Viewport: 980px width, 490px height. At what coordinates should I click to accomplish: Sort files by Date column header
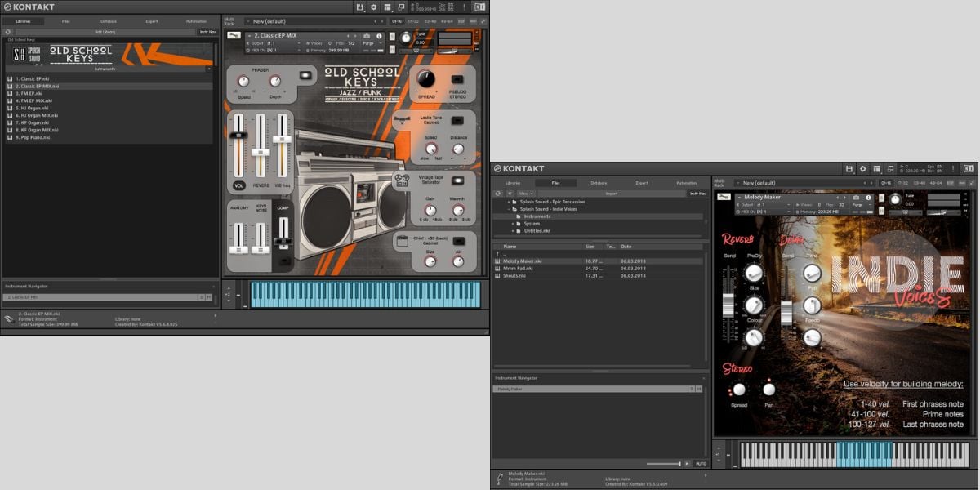coord(661,246)
